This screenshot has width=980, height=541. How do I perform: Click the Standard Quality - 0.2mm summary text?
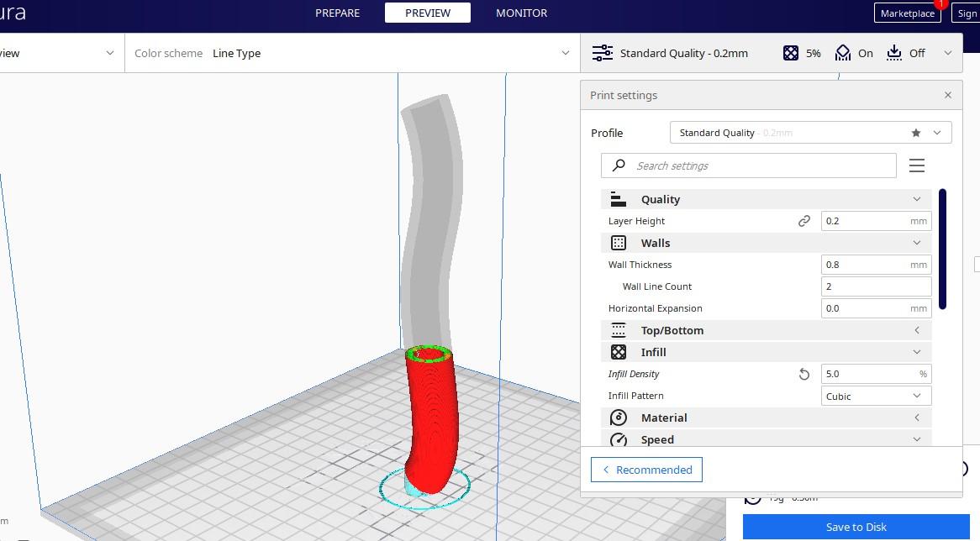[x=684, y=53]
